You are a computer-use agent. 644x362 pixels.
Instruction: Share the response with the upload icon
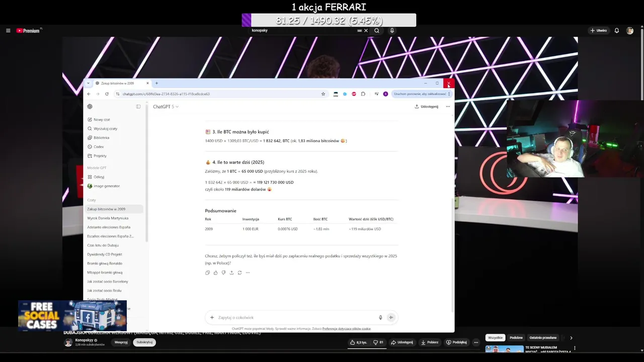coord(231,273)
